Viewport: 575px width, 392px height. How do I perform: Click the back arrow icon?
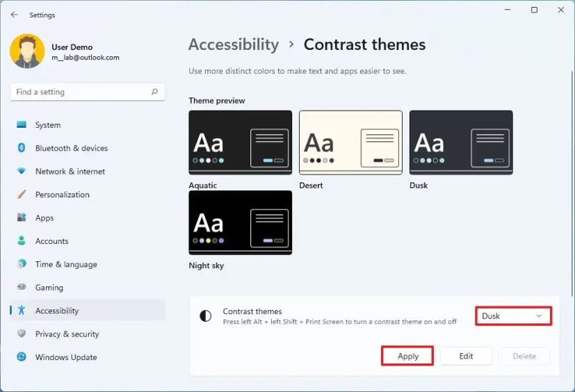(15, 15)
